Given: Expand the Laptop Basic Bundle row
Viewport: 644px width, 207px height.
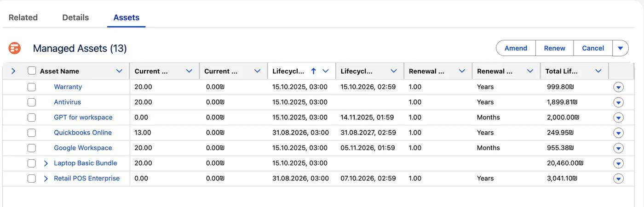Looking at the screenshot, I should coord(46,163).
